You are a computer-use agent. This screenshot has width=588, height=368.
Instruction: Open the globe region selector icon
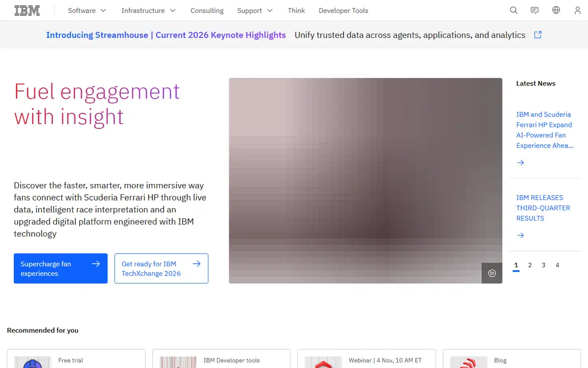[556, 10]
